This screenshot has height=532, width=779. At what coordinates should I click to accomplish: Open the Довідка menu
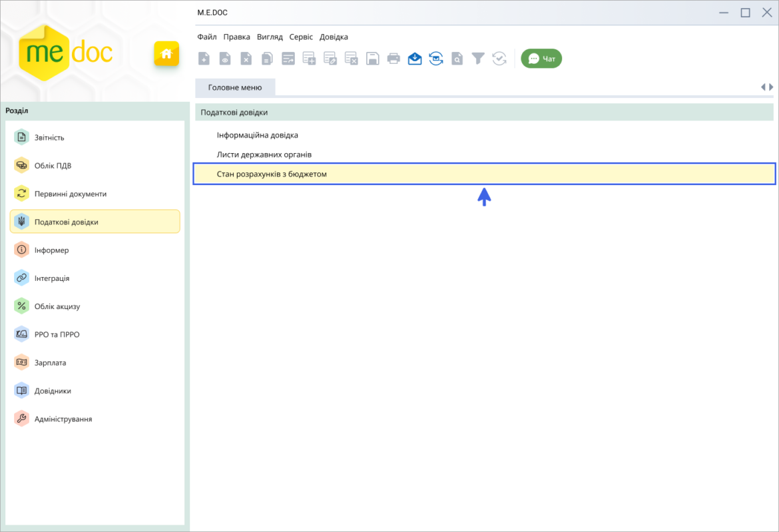[334, 37]
